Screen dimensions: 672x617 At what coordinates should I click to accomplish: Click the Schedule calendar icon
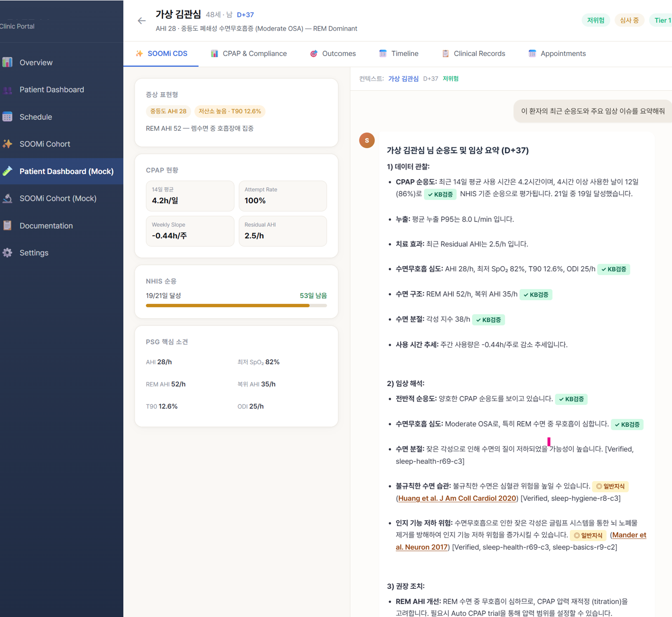pos(8,117)
